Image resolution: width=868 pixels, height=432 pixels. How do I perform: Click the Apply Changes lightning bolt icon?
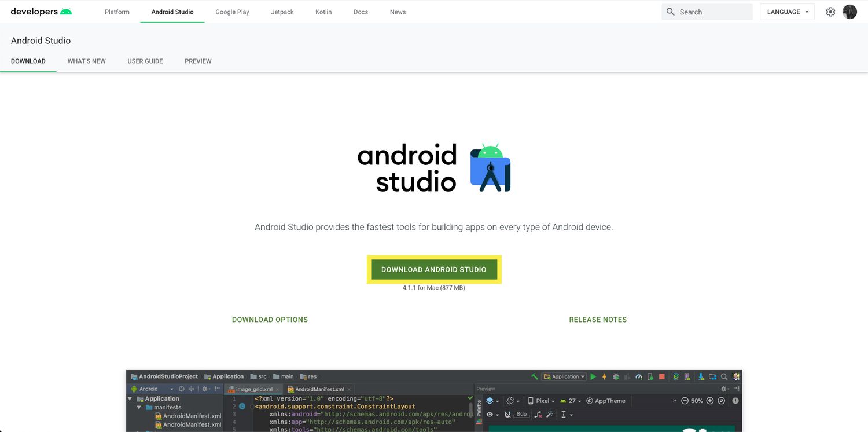pos(605,376)
